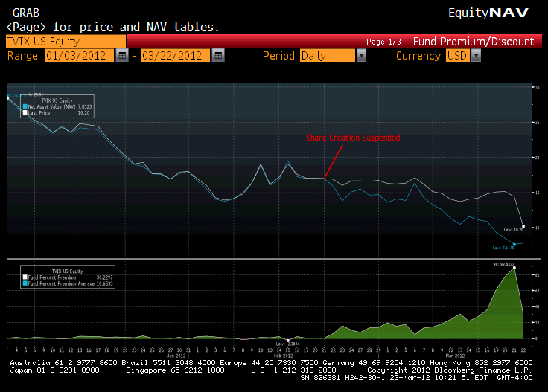Click the Jan 2012 axis label
The height and width of the screenshot is (392, 548).
176,356
